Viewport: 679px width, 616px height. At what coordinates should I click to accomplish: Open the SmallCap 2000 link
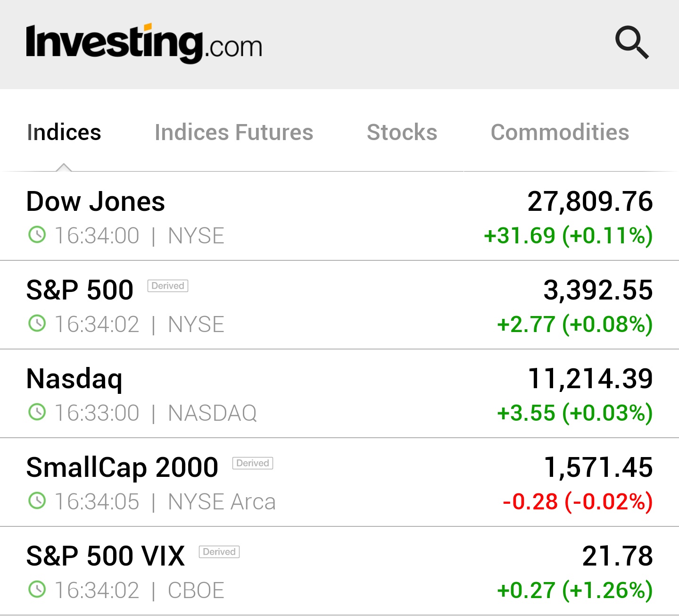click(x=122, y=467)
